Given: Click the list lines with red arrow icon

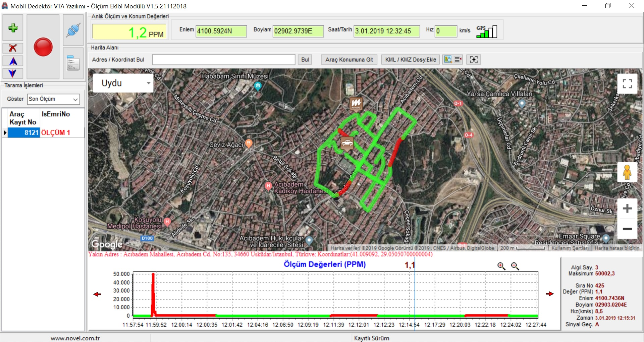Looking at the screenshot, I should (458, 59).
